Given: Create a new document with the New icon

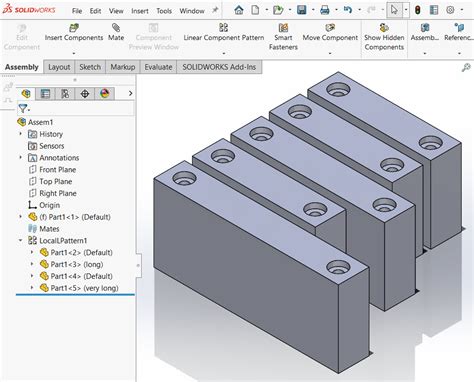Looking at the screenshot, I should coord(255,10).
